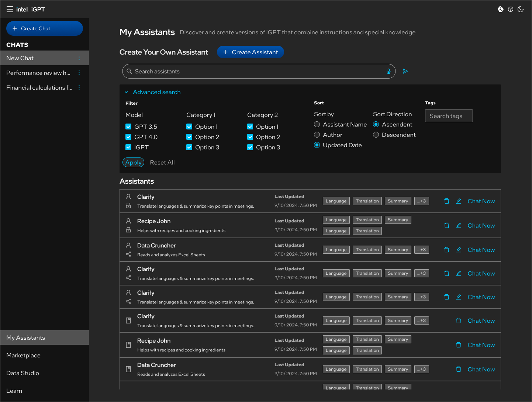532x402 pixels.
Task: Toggle dark mode with the moon icon
Action: click(521, 9)
